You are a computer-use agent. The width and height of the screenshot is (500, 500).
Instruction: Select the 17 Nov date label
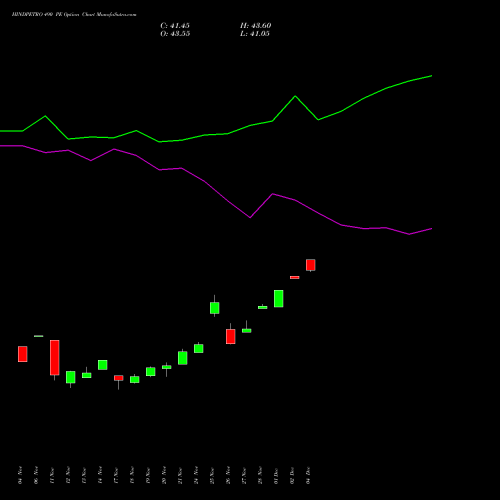(116, 475)
